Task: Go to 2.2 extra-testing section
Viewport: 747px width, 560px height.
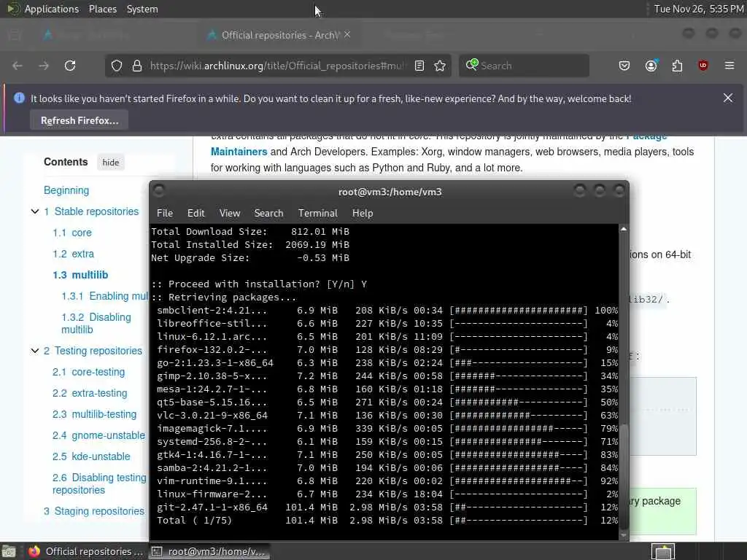Action: tap(90, 393)
